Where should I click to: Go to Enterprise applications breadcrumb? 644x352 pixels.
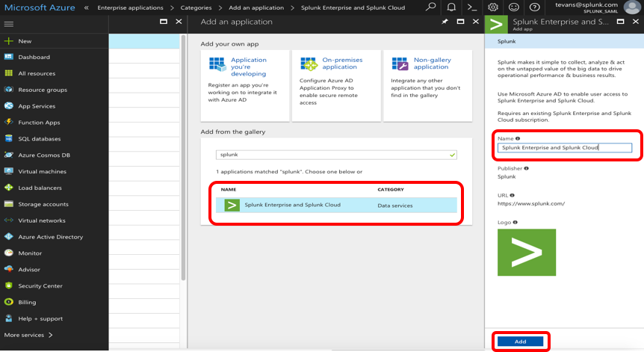click(130, 7)
